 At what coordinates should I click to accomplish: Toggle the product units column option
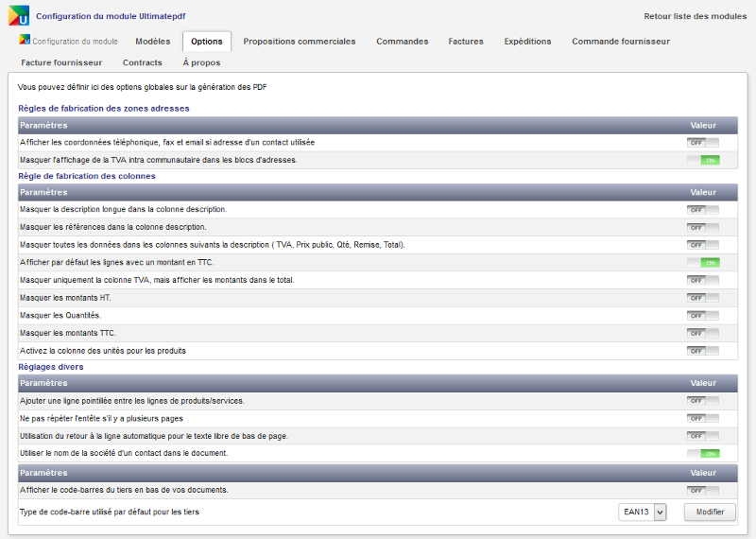coord(702,351)
